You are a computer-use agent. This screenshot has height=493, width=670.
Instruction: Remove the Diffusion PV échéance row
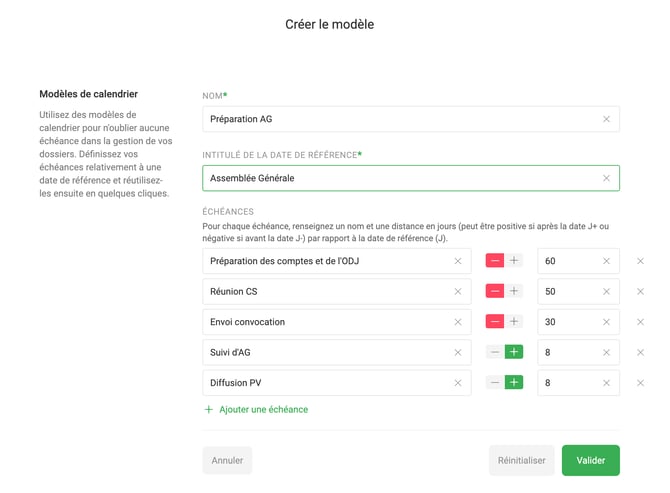pyautogui.click(x=641, y=383)
